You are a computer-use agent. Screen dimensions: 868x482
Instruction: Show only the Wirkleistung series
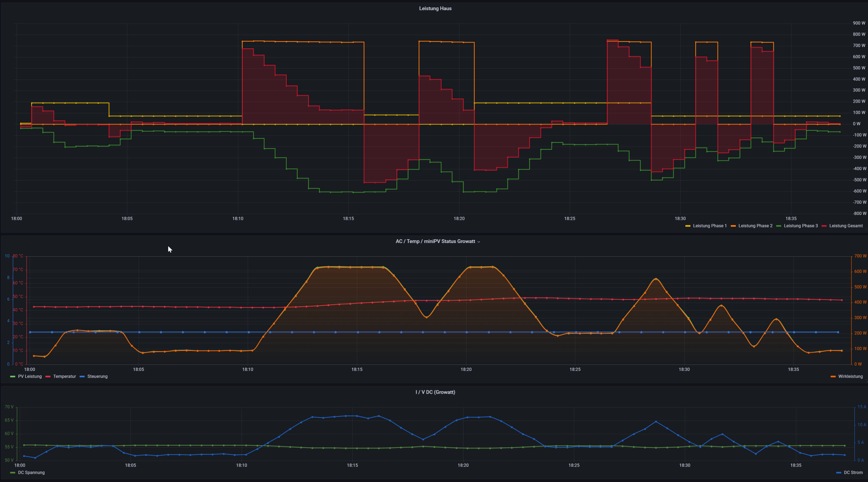pyautogui.click(x=850, y=376)
